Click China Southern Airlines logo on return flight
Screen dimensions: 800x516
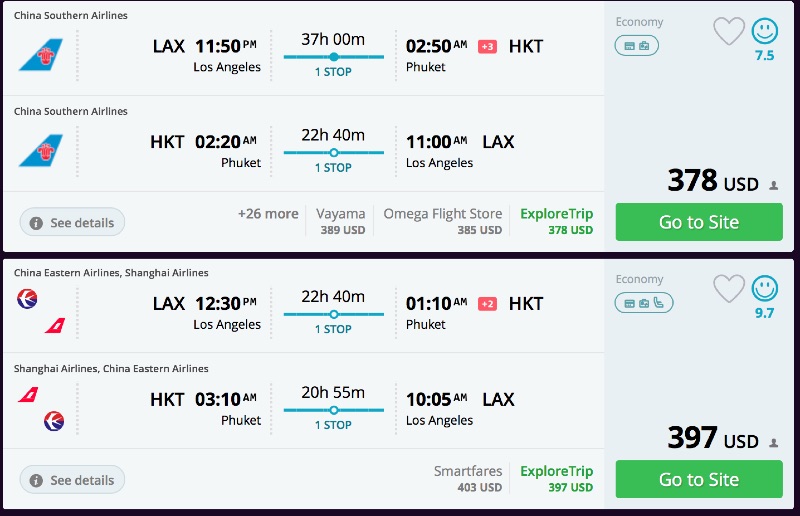40,151
